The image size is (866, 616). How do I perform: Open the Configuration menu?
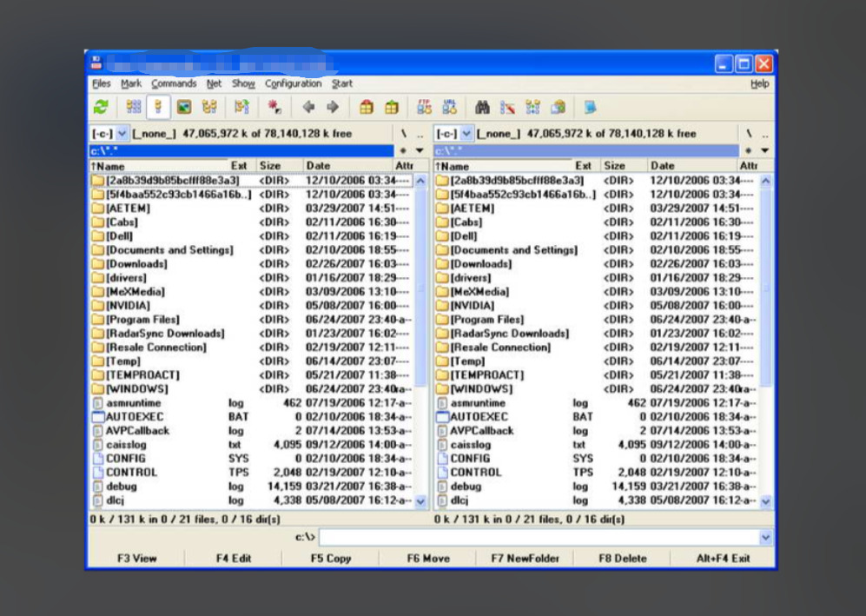tap(293, 83)
